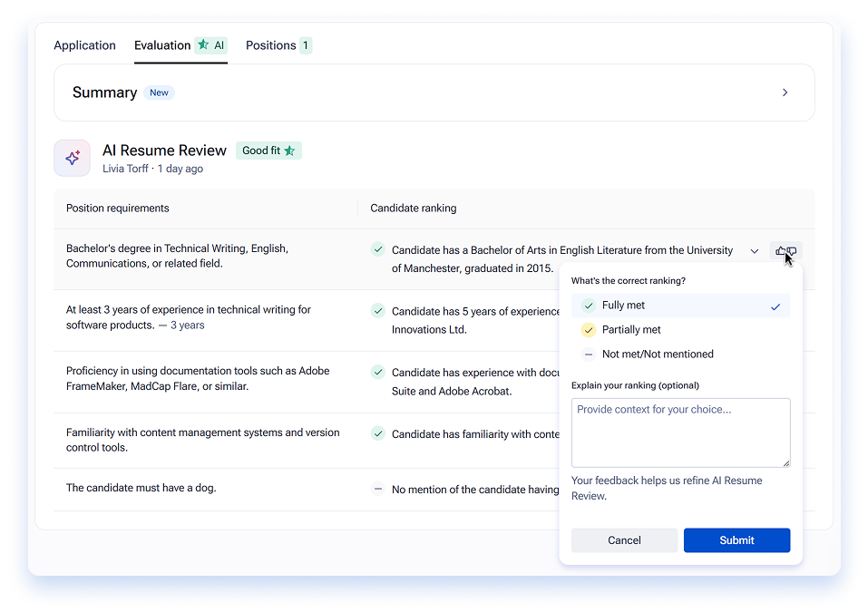Open the Application tab

coord(84,45)
